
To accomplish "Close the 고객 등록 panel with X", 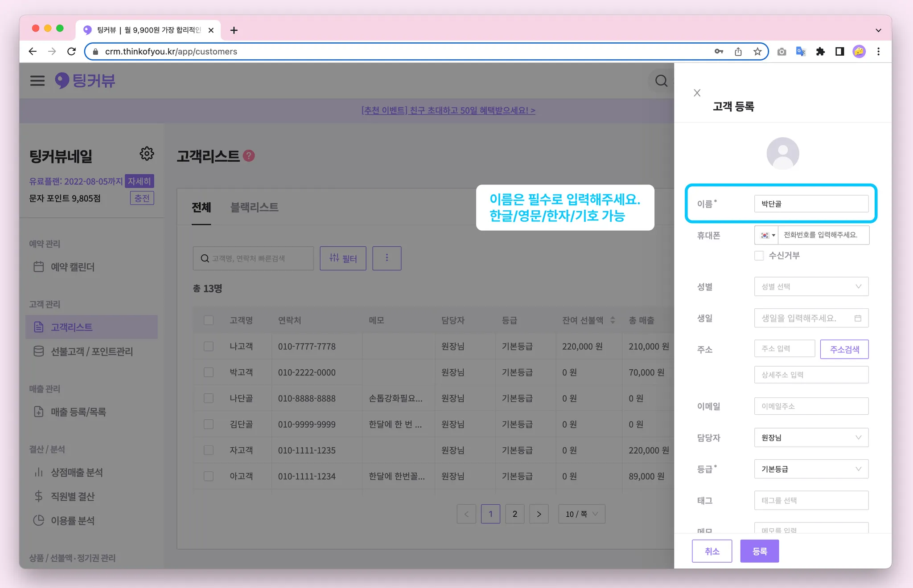I will pyautogui.click(x=697, y=93).
